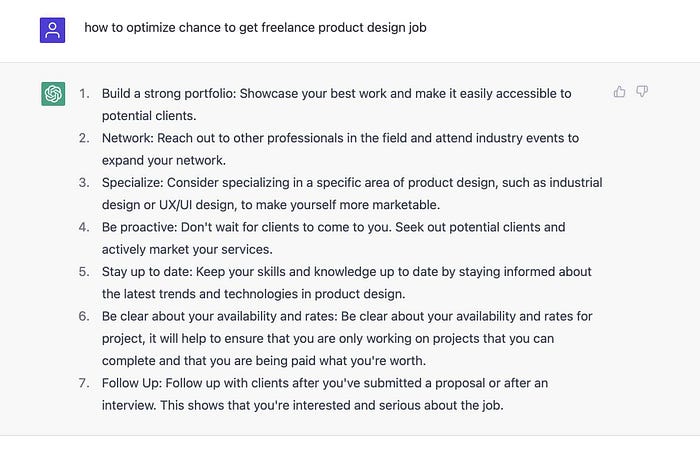Click the phrase "potential clients." in item one
This screenshot has width=700, height=455.
coord(149,116)
